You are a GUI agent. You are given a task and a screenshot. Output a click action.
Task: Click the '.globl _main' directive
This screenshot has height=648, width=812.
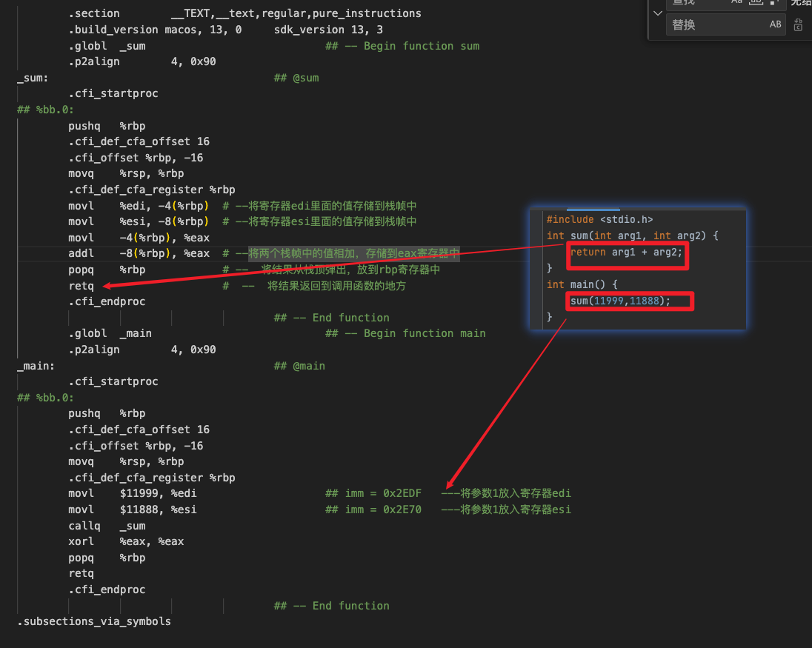coord(110,333)
